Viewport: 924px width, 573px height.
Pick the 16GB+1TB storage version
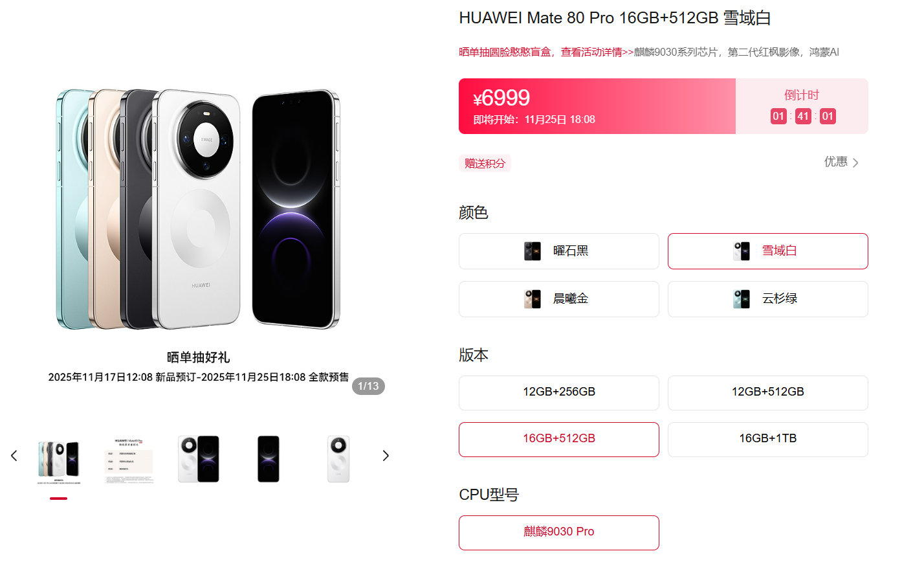coord(767,439)
